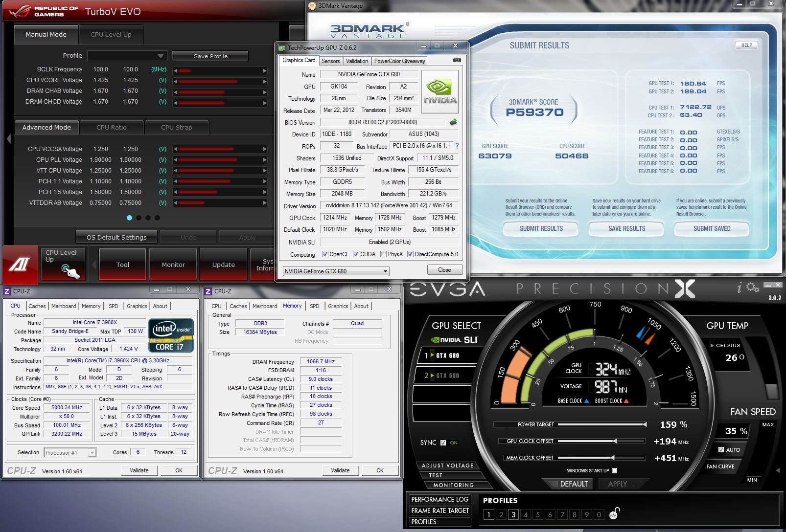Click right arrow of VTTDDR AB Voltage slider

pos(265,203)
